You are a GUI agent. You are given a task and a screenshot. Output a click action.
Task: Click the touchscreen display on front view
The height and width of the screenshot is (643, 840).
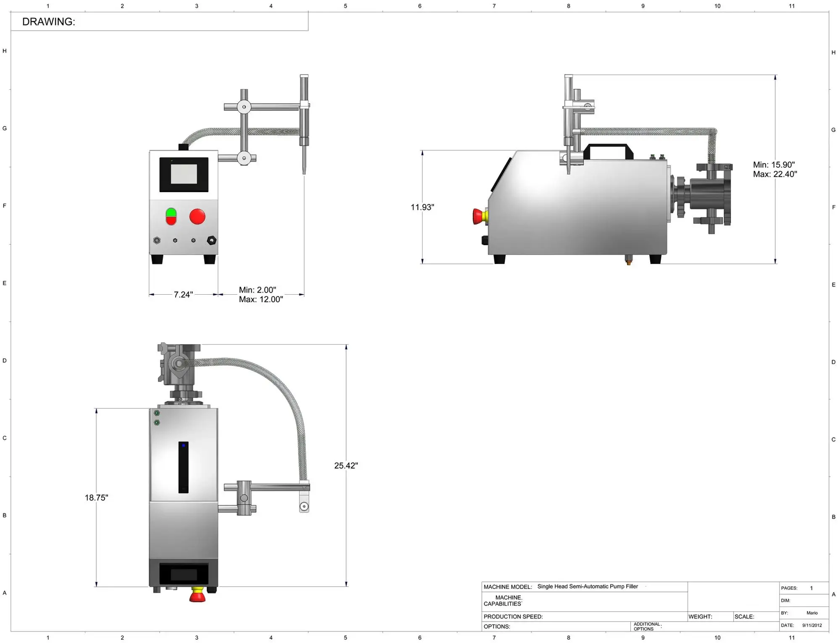(x=184, y=174)
